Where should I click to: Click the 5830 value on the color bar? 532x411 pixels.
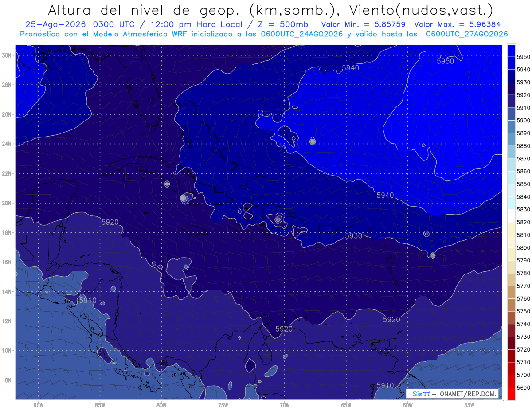coord(524,209)
